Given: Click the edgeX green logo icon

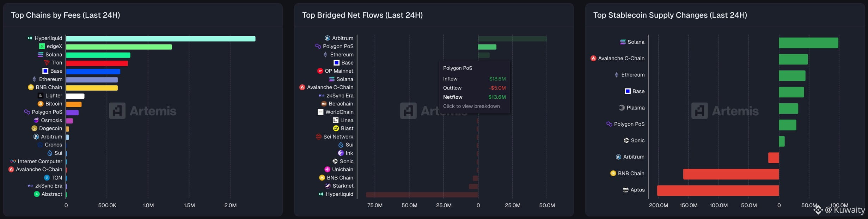Looking at the screenshot, I should [42, 46].
